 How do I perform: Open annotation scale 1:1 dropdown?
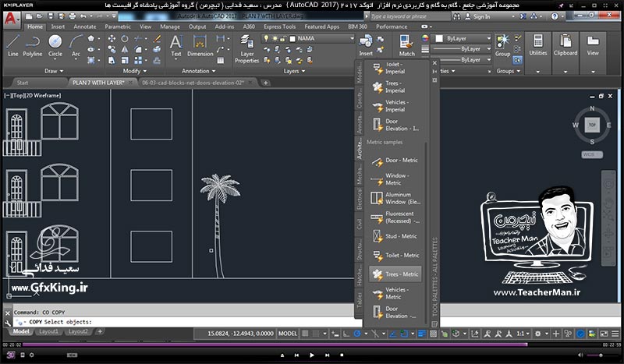[523, 334]
